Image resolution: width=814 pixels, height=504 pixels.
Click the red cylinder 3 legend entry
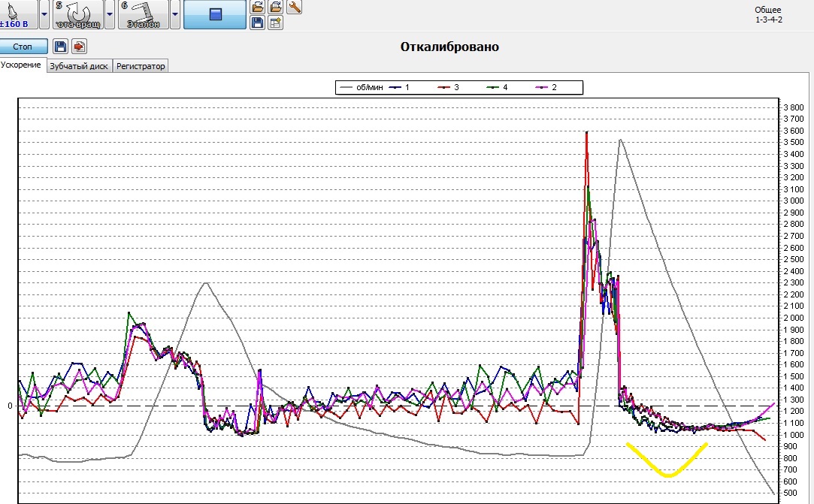449,87
